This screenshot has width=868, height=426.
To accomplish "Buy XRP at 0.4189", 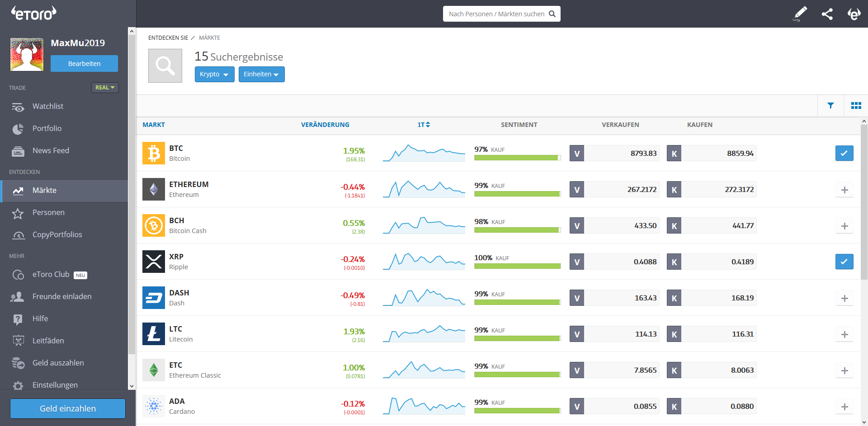I will 712,262.
